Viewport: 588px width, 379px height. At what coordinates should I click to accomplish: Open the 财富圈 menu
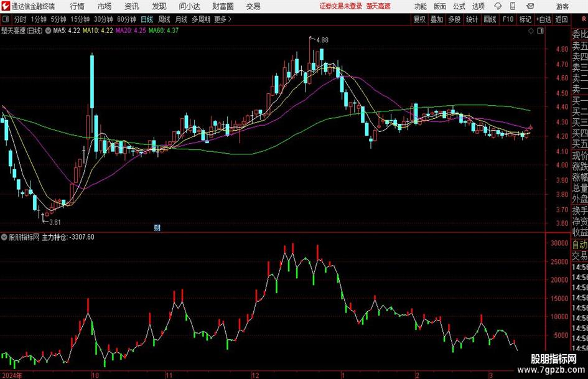223,6
